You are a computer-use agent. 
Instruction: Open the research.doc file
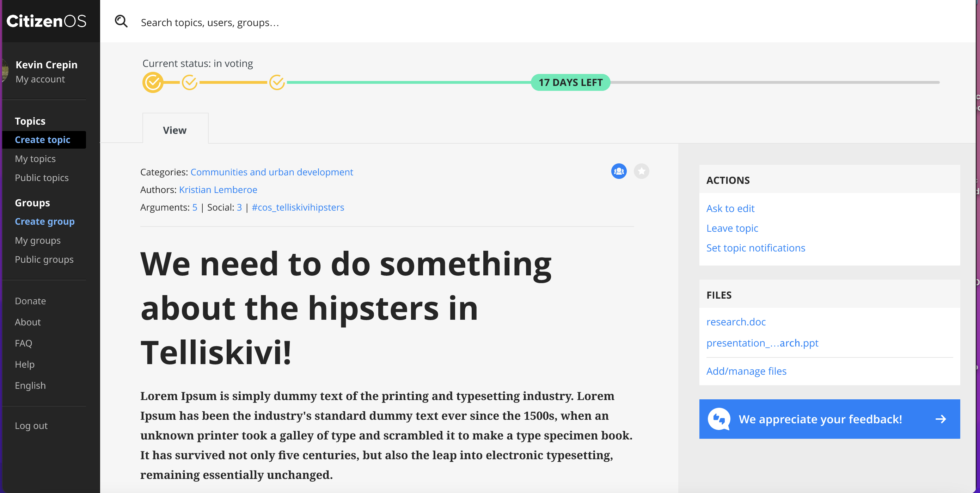pos(736,322)
